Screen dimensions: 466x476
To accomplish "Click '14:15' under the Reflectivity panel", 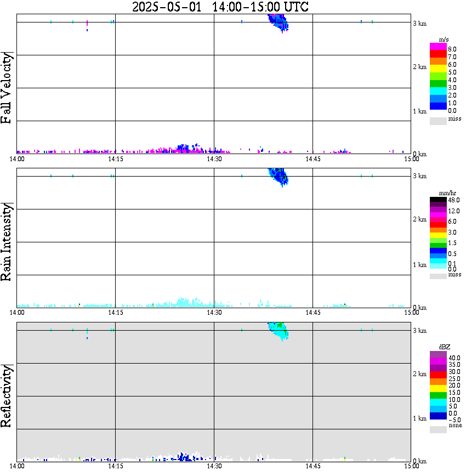I will click(x=115, y=466).
